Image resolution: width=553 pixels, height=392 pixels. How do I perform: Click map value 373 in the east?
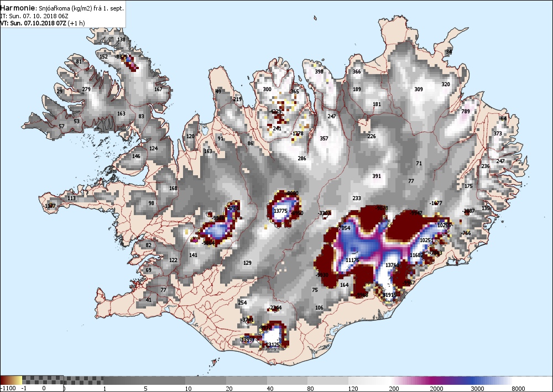(498, 134)
